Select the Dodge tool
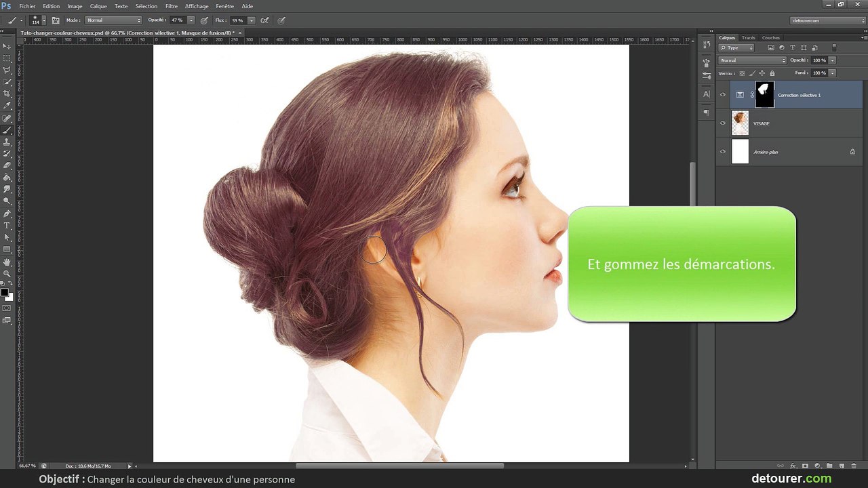Screen dimensions: 868x488 click(7, 201)
